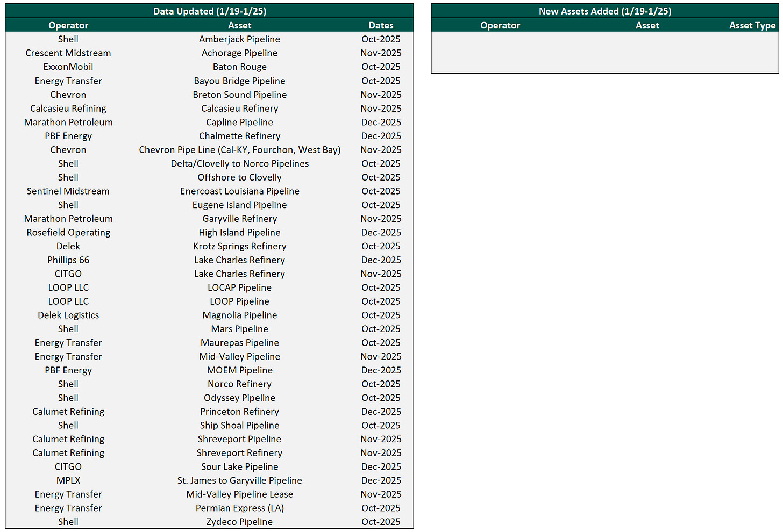Select the 'Ship Shoal Pipeline' cell

tap(239, 426)
